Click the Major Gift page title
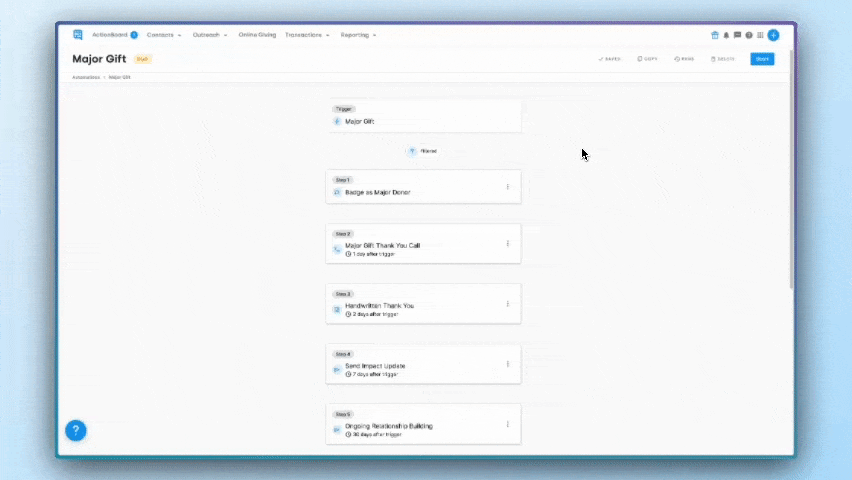This screenshot has width=852, height=480. click(99, 59)
